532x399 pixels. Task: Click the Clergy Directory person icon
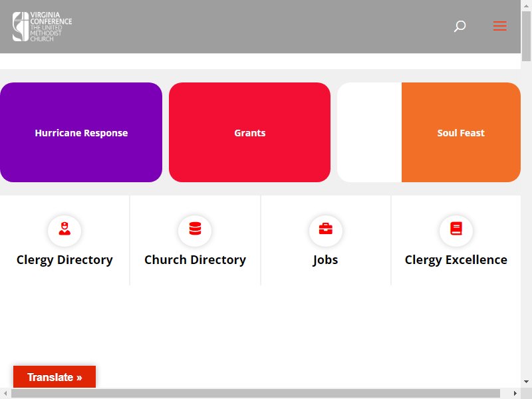coord(65,229)
